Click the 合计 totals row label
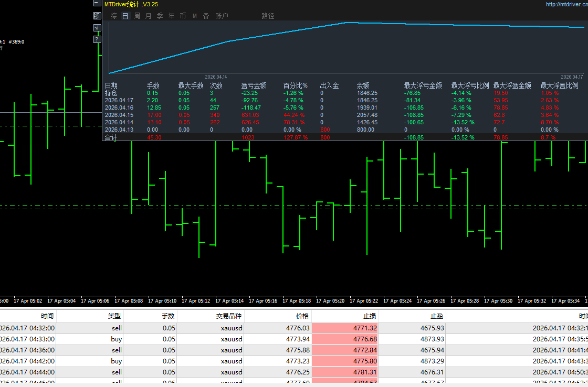The width and height of the screenshot is (588, 387). pyautogui.click(x=111, y=137)
